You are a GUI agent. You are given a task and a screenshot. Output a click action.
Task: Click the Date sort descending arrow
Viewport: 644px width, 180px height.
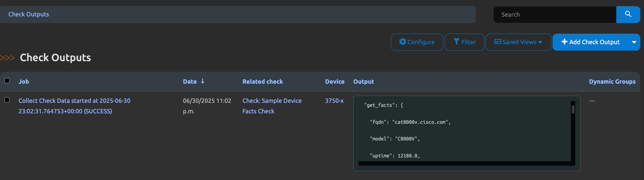(203, 81)
